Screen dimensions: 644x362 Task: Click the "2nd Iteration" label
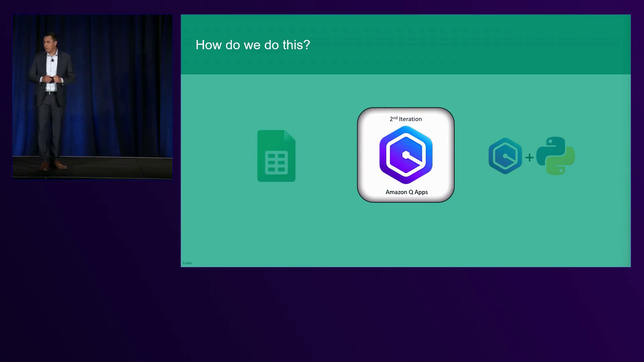pos(406,119)
